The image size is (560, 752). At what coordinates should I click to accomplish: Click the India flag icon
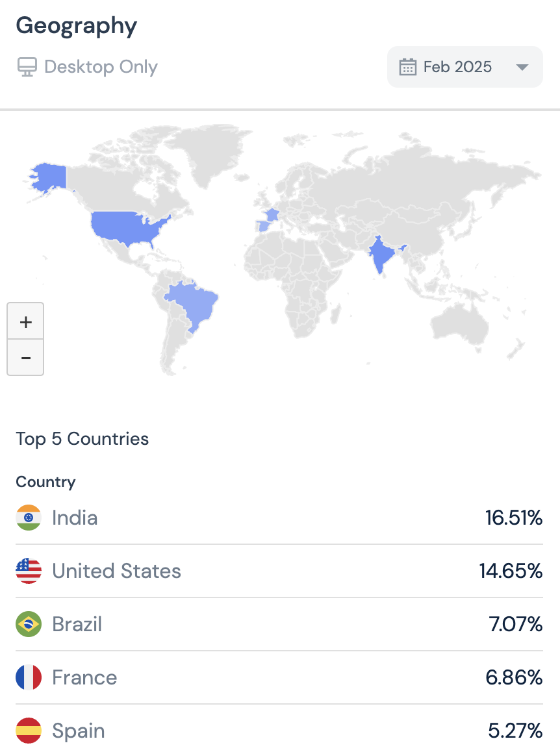(29, 518)
